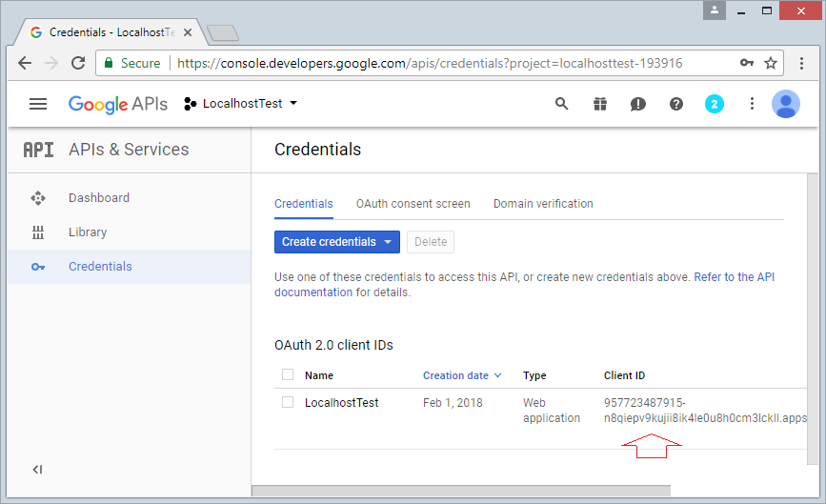Click the Name column header
The width and height of the screenshot is (826, 504).
tap(319, 375)
